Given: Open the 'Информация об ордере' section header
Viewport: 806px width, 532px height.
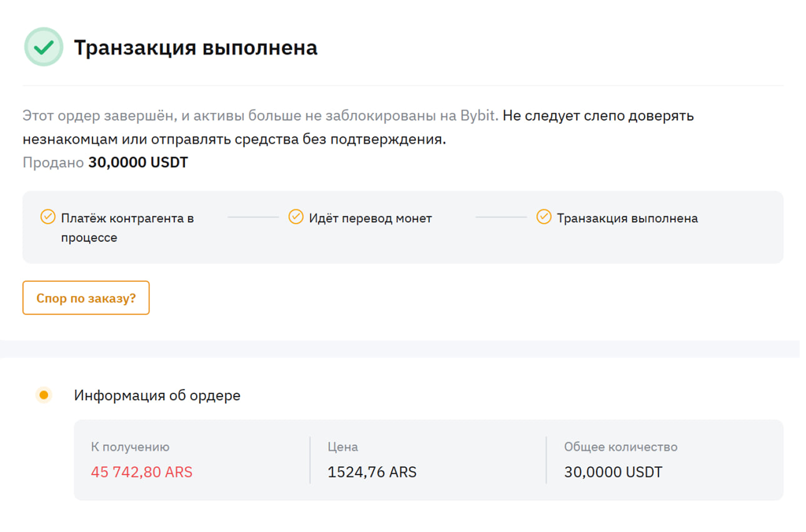Looking at the screenshot, I should pyautogui.click(x=157, y=395).
